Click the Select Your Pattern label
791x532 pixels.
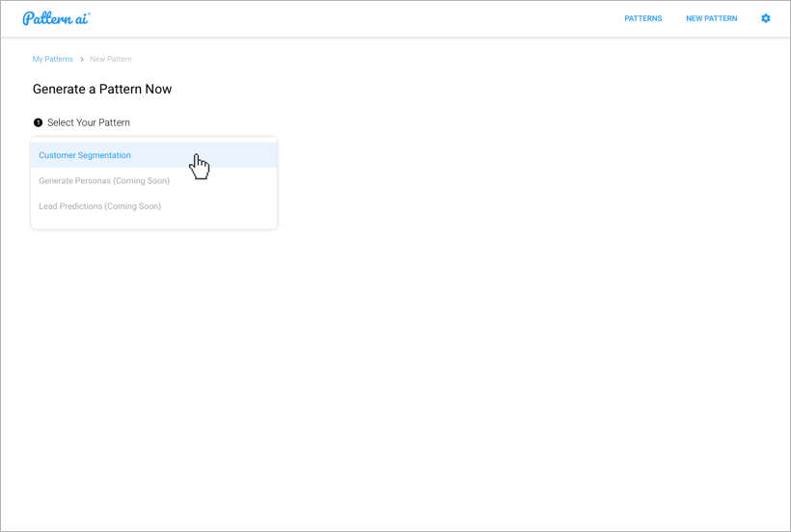pyautogui.click(x=89, y=122)
